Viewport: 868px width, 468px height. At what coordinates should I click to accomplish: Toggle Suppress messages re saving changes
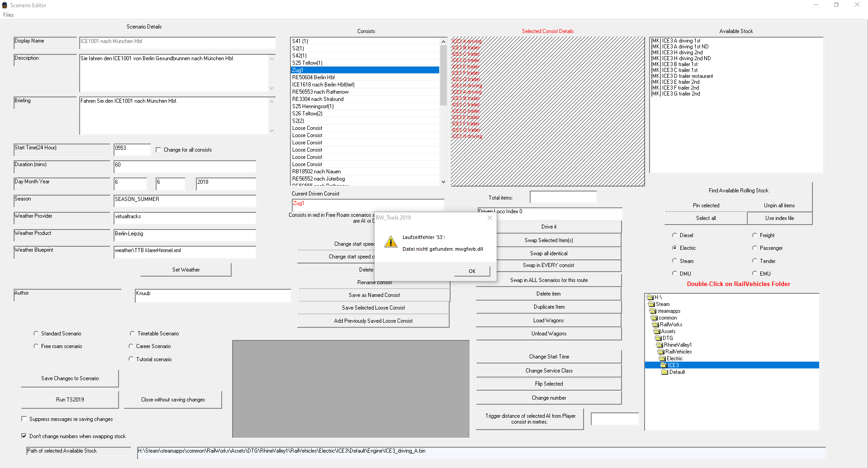click(x=24, y=419)
